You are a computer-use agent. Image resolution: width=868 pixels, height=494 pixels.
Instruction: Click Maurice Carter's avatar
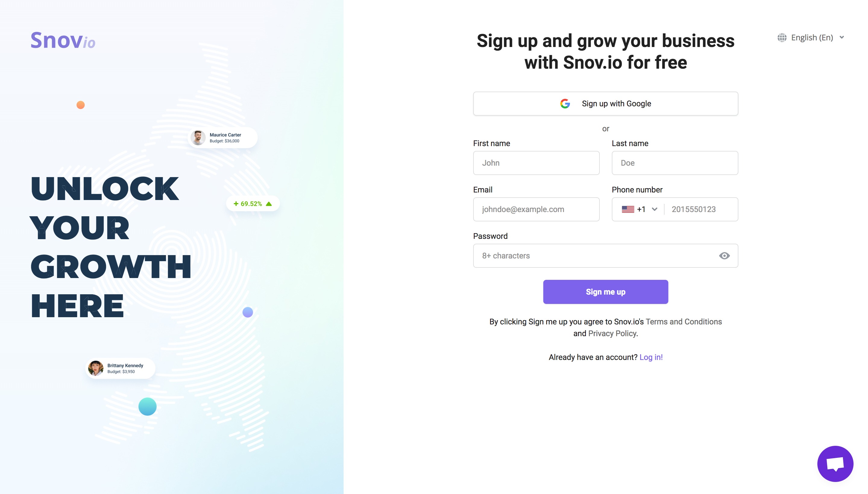pos(198,138)
